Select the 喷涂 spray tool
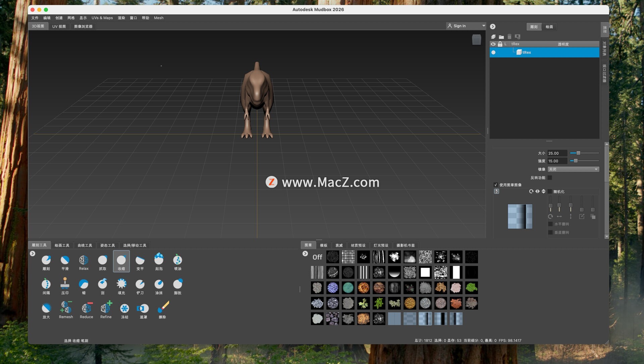The height and width of the screenshot is (364, 644). coord(178,262)
